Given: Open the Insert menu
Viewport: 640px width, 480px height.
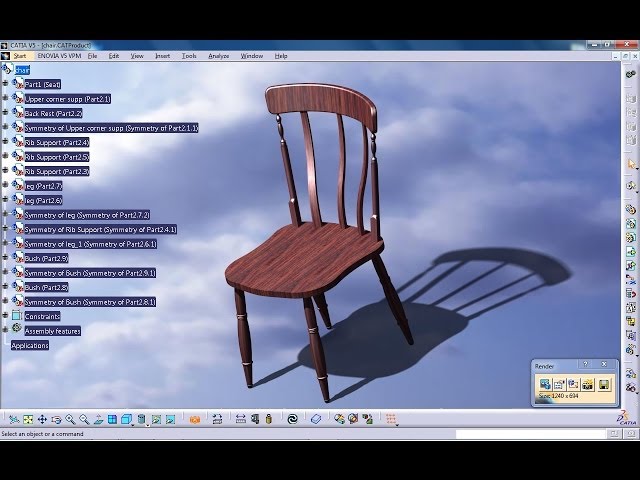Looking at the screenshot, I should pos(162,56).
